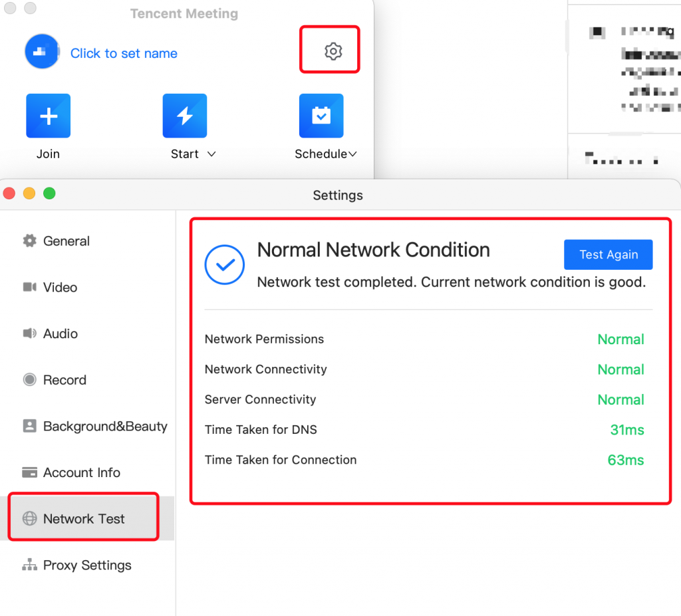Select the Network Test tab
Image resolution: width=681 pixels, height=616 pixels.
84,519
